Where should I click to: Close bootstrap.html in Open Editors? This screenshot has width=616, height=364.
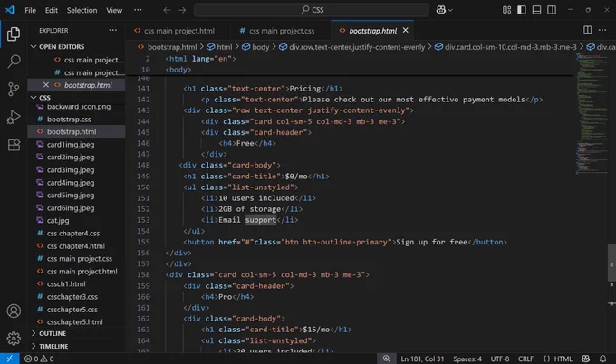[46, 85]
